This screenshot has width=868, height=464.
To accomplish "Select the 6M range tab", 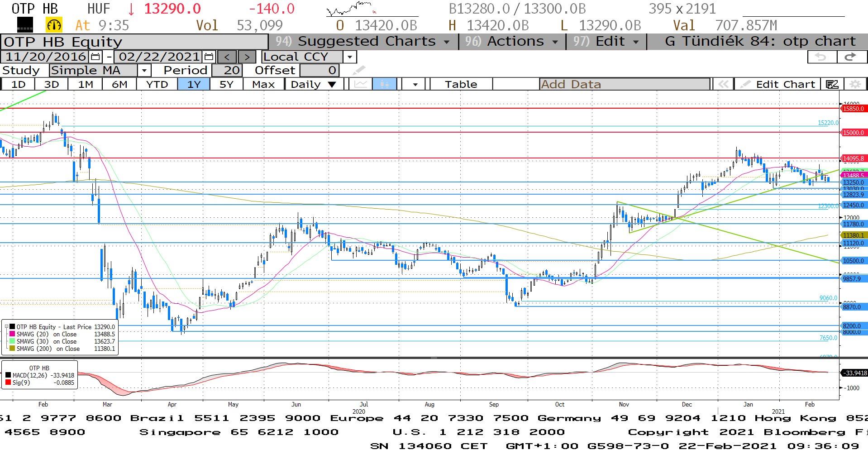I will [119, 84].
